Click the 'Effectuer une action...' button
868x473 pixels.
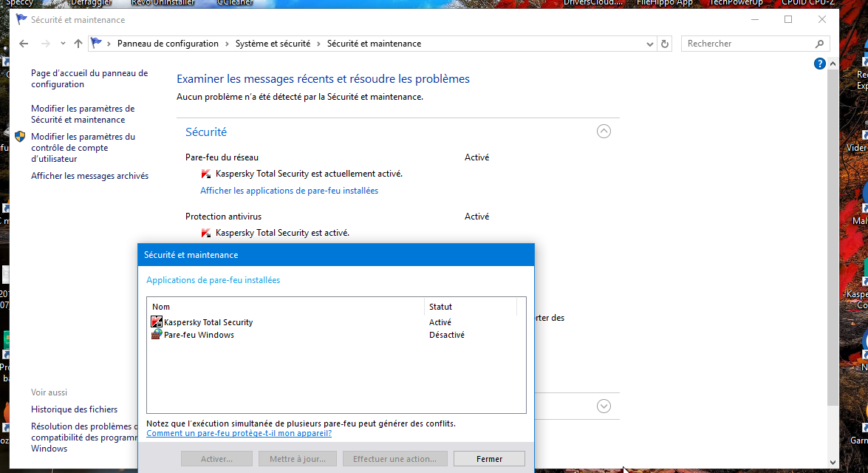click(x=394, y=459)
